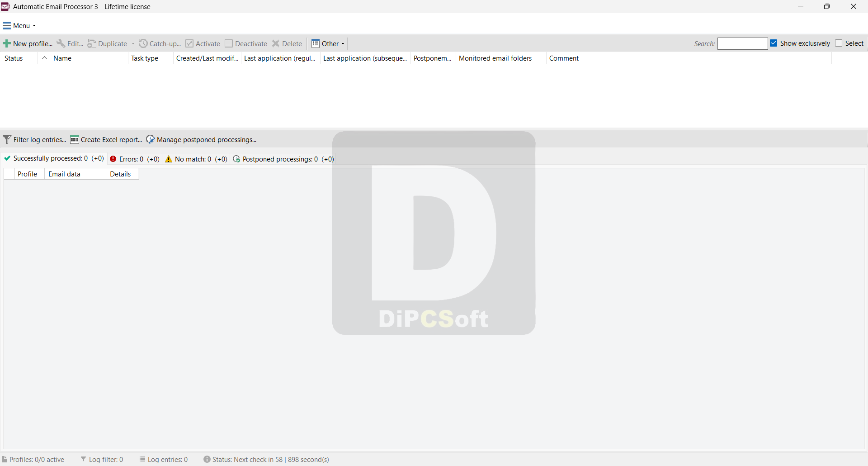Viewport: 868px width, 466px height.
Task: Click 'Postponed processings: 0' counter text
Action: point(280,159)
